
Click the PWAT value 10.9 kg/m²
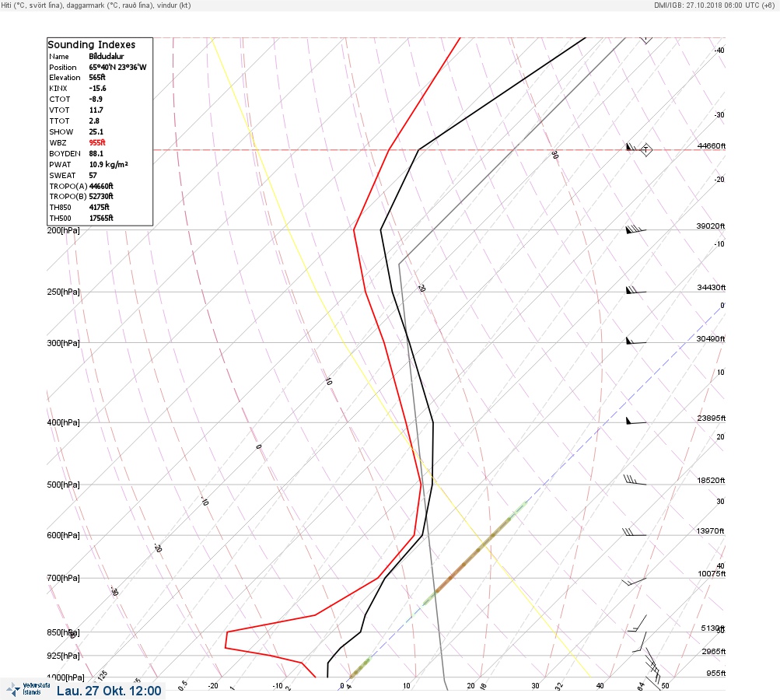(108, 164)
